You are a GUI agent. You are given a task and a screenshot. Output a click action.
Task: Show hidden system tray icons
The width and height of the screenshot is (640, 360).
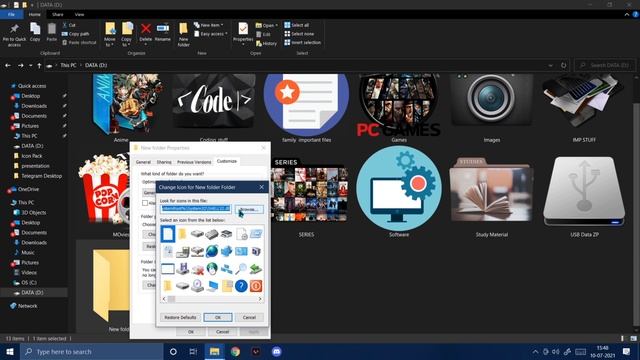coord(535,351)
